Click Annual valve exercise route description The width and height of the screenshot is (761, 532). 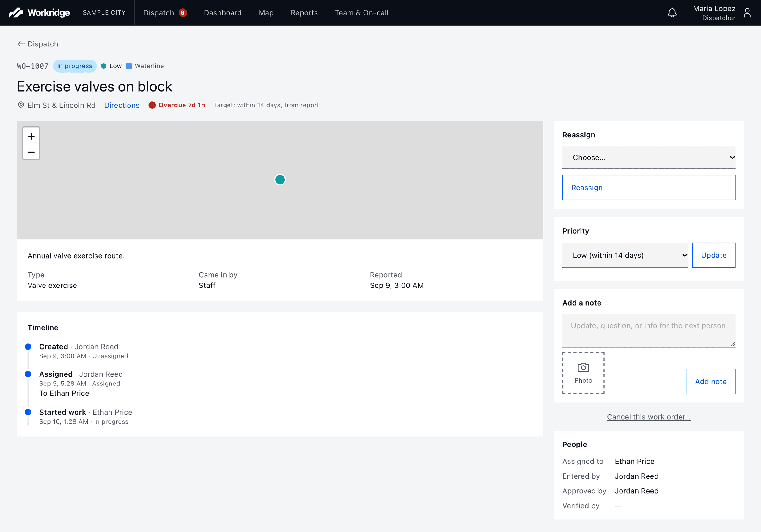click(76, 256)
